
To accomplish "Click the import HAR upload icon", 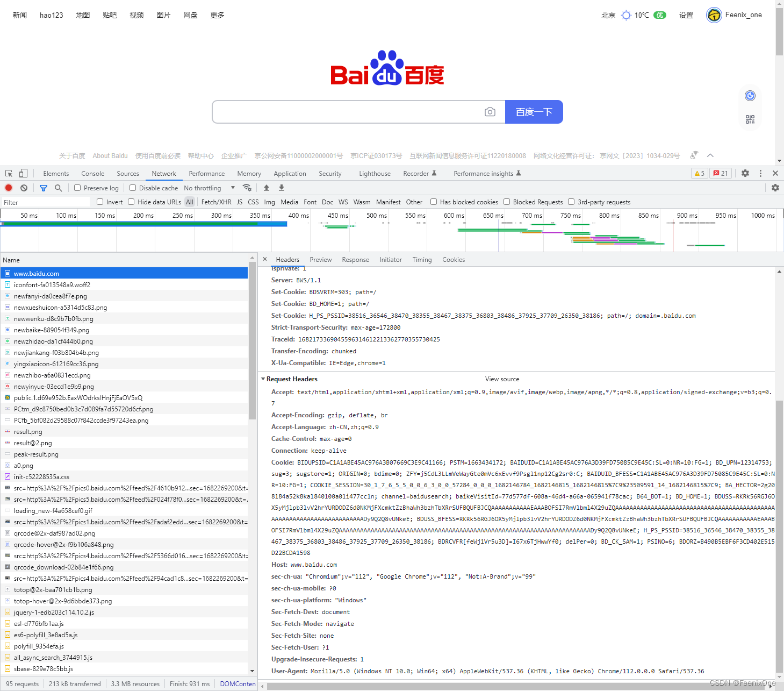I will [x=267, y=188].
